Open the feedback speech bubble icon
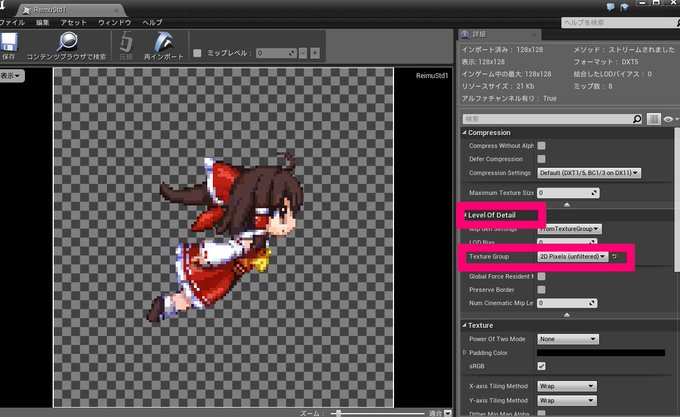The width and height of the screenshot is (680, 417). 611,6
